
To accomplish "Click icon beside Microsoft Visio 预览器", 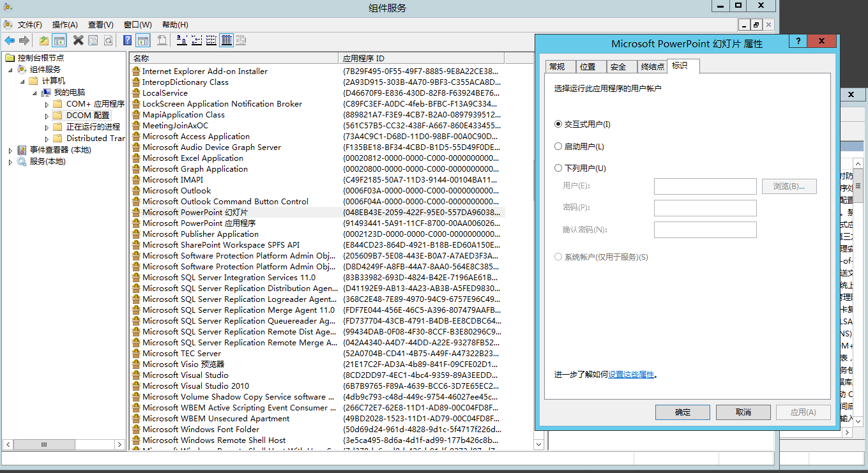I will 136,364.
